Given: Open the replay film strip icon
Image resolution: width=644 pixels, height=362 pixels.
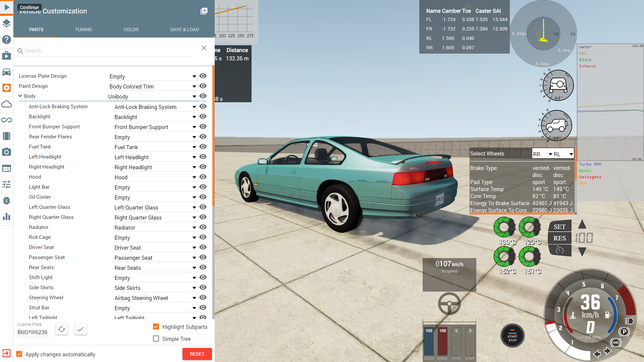Looking at the screenshot, I should tap(7, 136).
